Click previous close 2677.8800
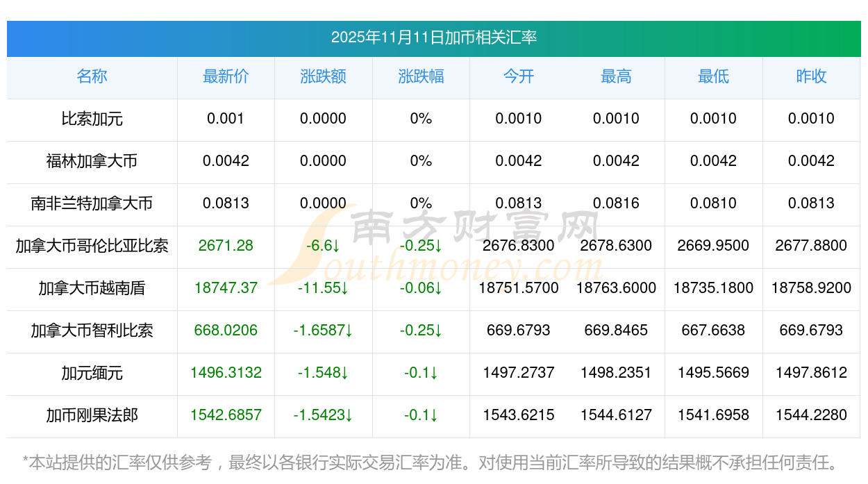 (811, 246)
